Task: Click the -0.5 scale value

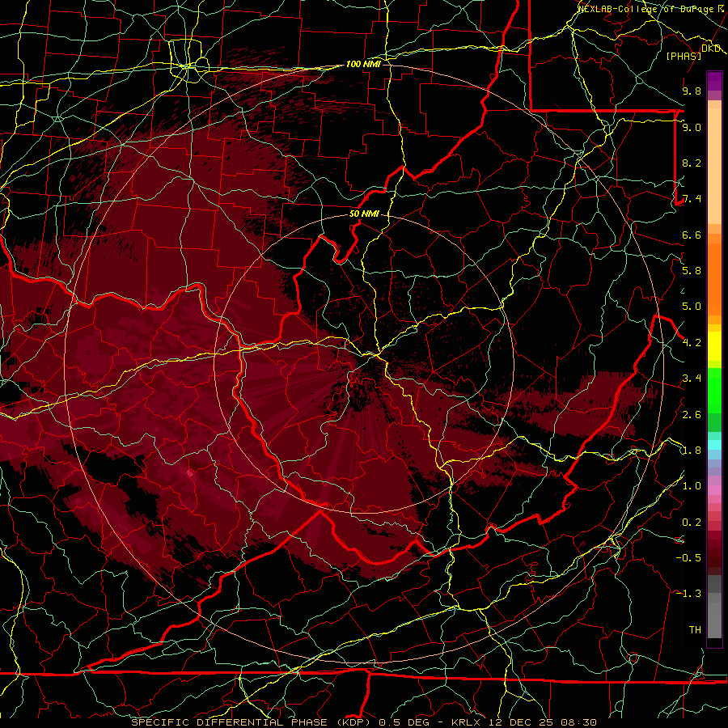Action: tap(688, 558)
